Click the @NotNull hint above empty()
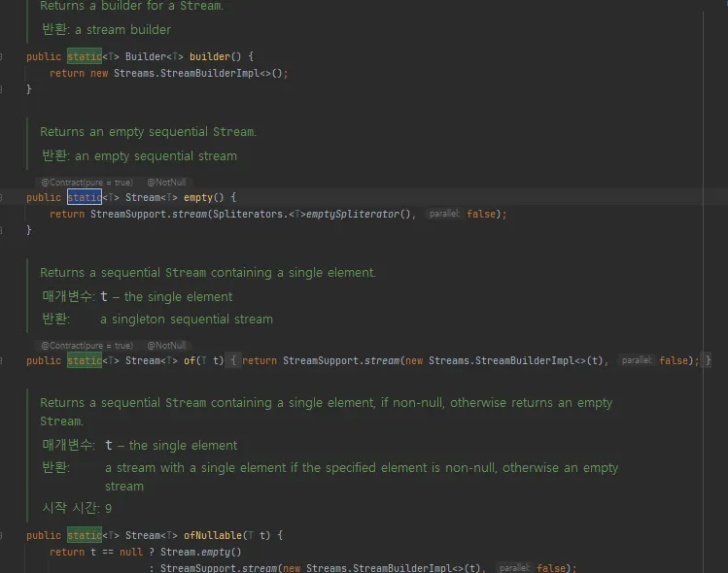The width and height of the screenshot is (728, 573). click(166, 183)
